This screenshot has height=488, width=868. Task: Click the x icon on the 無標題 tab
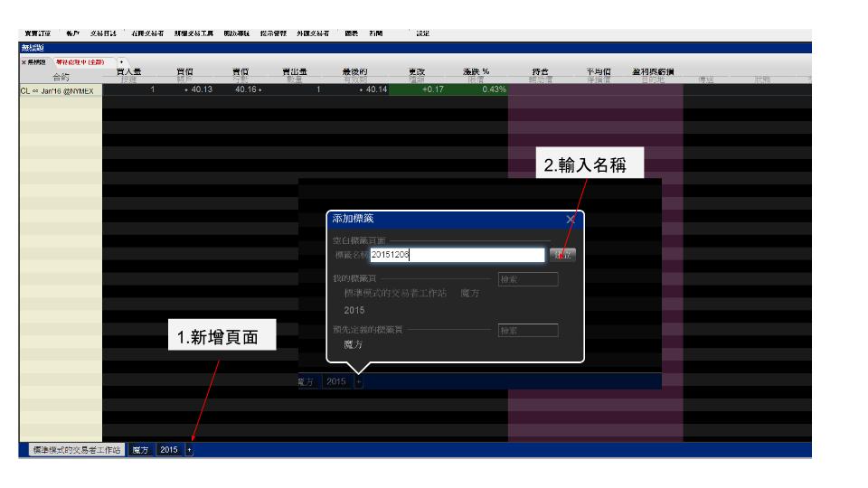tap(24, 62)
